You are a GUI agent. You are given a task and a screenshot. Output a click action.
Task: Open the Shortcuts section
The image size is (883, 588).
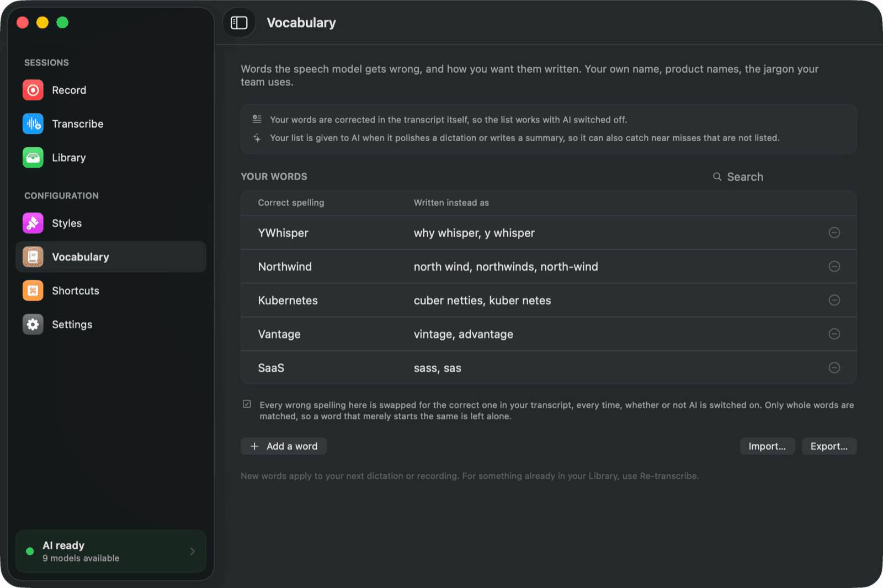(x=110, y=290)
